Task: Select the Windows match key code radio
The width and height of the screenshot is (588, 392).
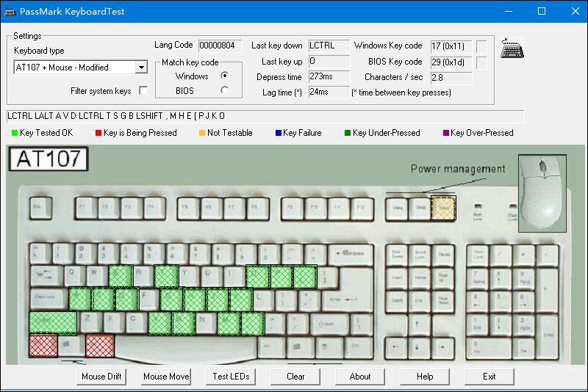Action: tap(224, 76)
